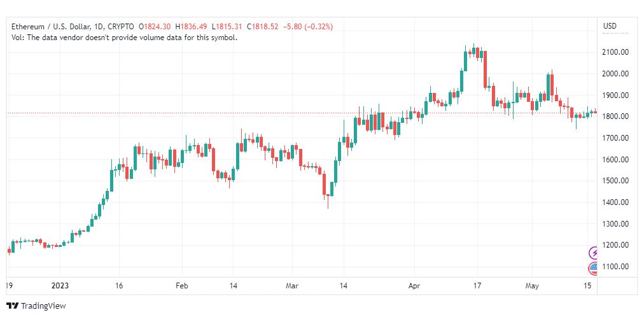Image resolution: width=644 pixels, height=317 pixels.
Task: Click the red dotted current price line
Action: (x=302, y=113)
